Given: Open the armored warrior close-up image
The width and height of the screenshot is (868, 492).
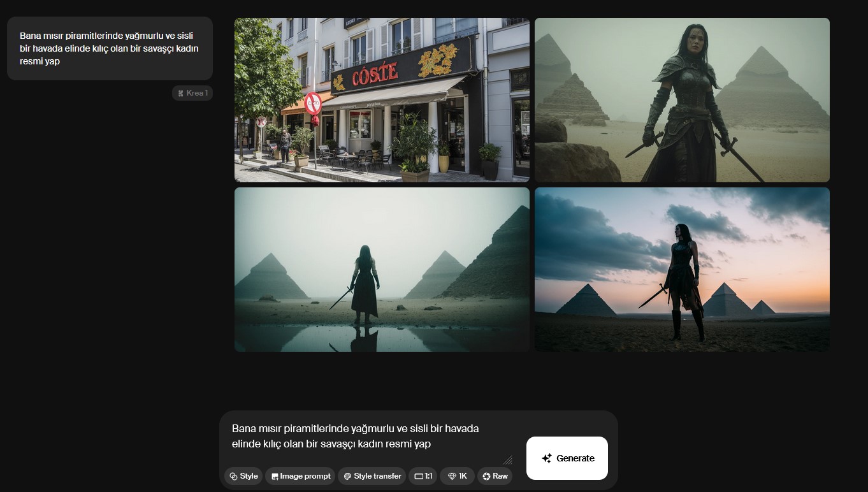Looking at the screenshot, I should coord(682,100).
